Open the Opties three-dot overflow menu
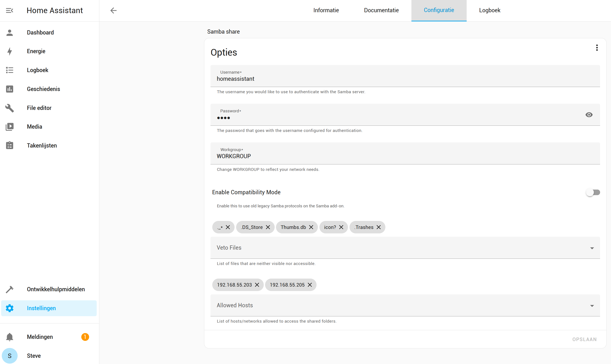The image size is (611, 364). tap(597, 48)
